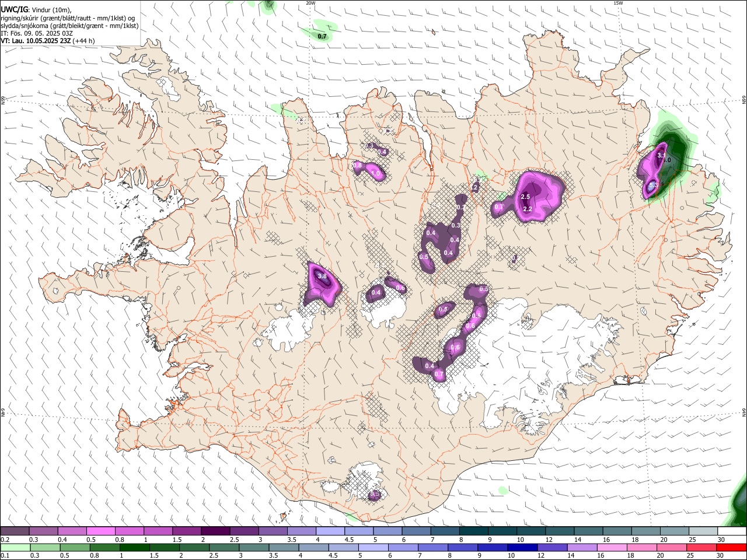
Task: Click lower legend navy swatch between 10 and 12
Action: coord(522,547)
